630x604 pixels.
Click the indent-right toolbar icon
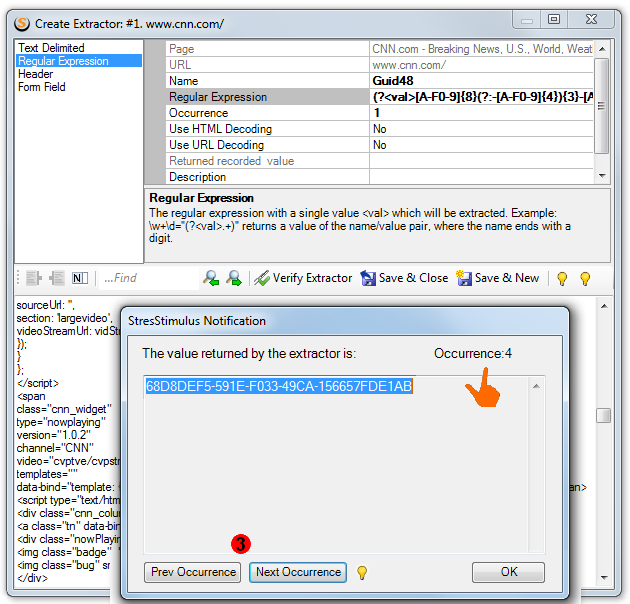34,278
